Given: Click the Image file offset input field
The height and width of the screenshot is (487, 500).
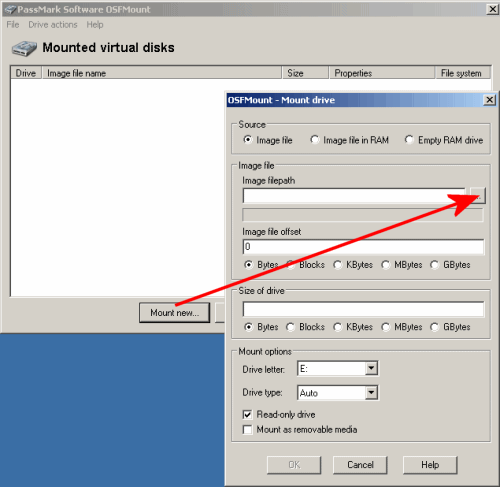Looking at the screenshot, I should pyautogui.click(x=363, y=247).
